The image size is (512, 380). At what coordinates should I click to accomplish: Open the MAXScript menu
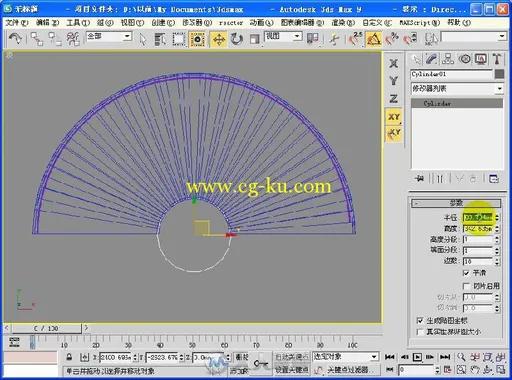click(x=420, y=23)
